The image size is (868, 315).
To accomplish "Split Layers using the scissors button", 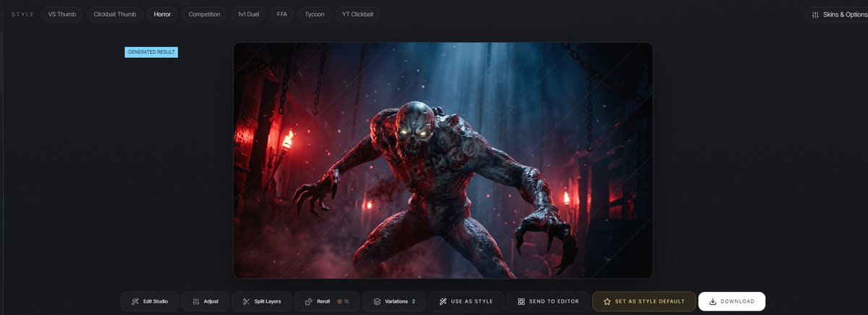I will click(262, 301).
